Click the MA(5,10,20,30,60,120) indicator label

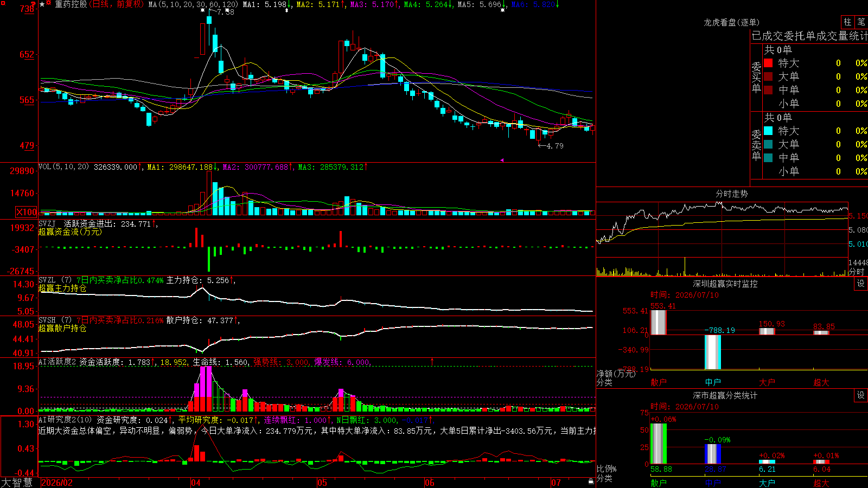coord(193,4)
